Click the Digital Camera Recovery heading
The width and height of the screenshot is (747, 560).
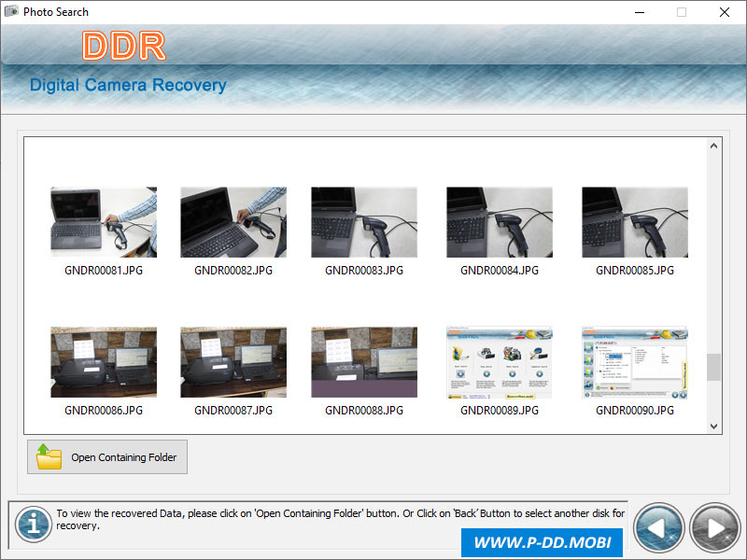pyautogui.click(x=128, y=85)
